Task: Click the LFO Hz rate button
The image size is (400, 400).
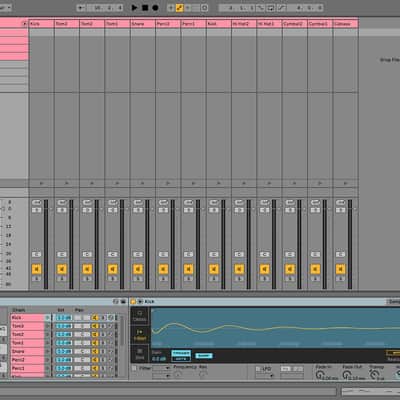Action: [x=286, y=369]
